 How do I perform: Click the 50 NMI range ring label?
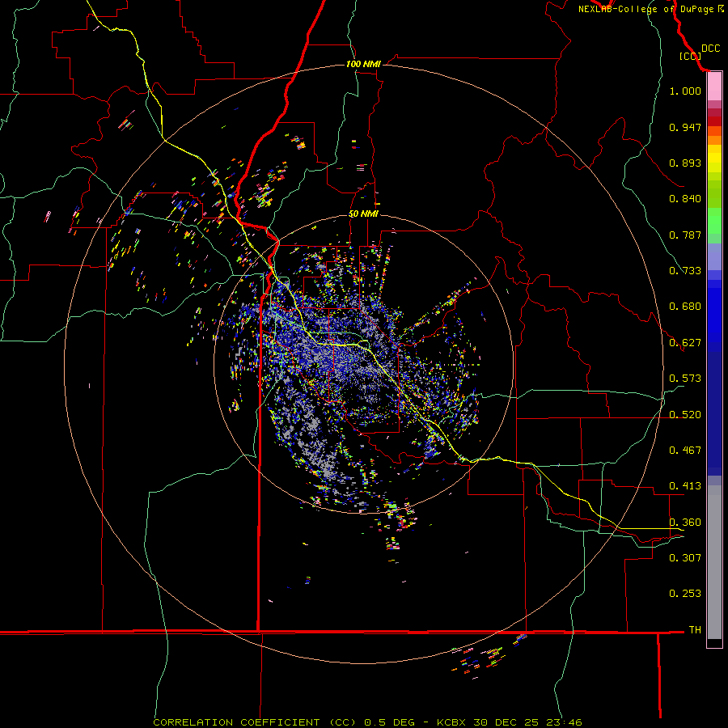tap(363, 214)
